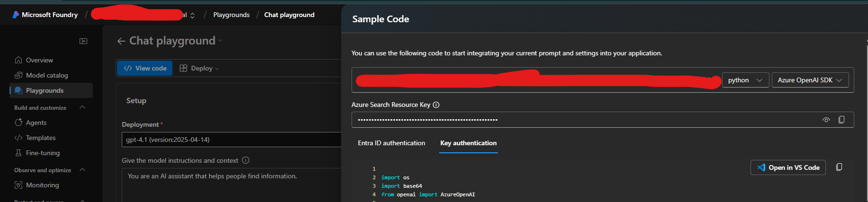Select Playgrounds in the sidebar
This screenshot has width=868, height=202.
pyautogui.click(x=51, y=90)
